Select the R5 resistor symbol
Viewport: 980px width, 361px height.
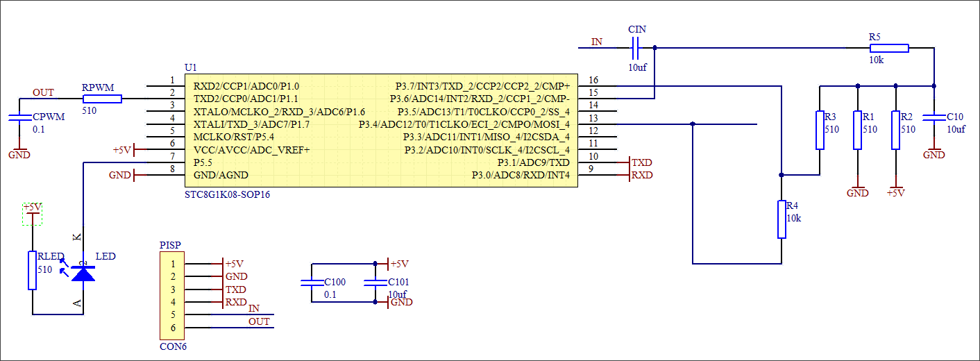(889, 48)
